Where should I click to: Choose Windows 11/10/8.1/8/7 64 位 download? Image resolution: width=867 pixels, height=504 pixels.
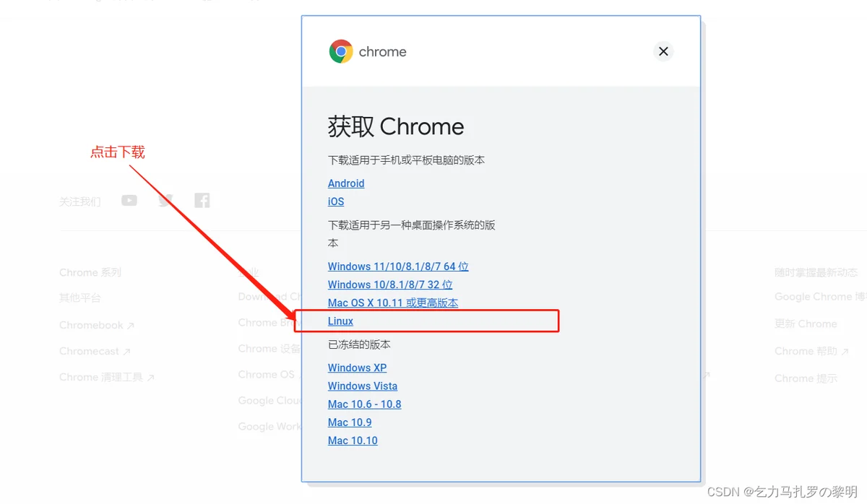tap(398, 266)
